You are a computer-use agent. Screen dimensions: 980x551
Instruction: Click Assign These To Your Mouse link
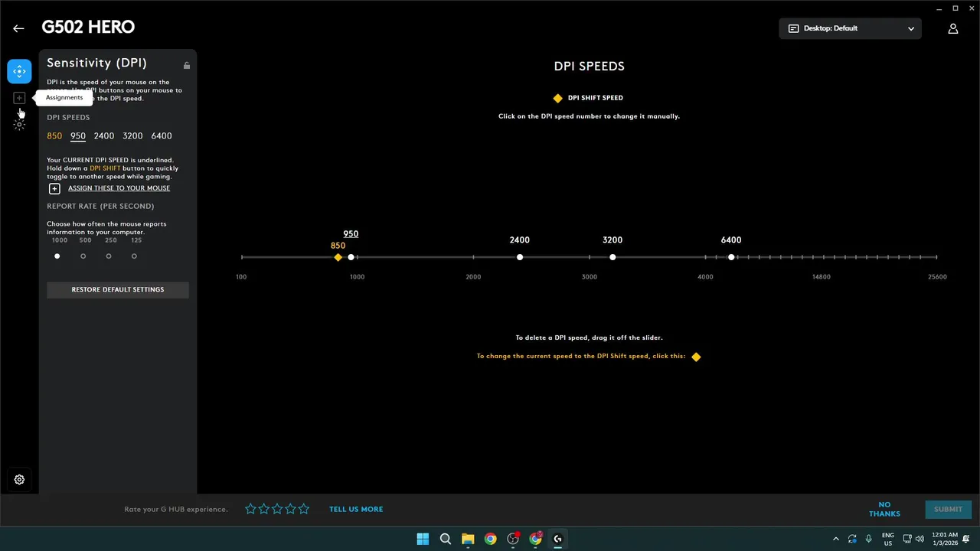(x=119, y=188)
